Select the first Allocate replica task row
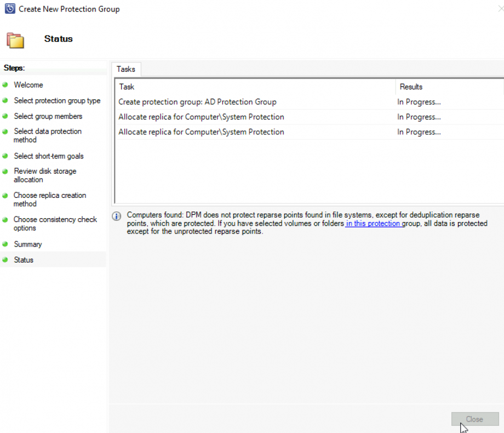 tap(202, 117)
